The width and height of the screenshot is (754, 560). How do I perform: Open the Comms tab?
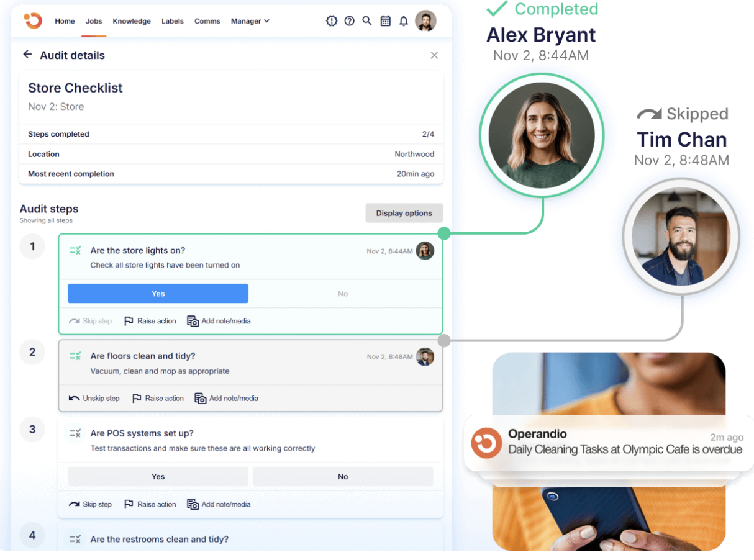[x=207, y=21]
